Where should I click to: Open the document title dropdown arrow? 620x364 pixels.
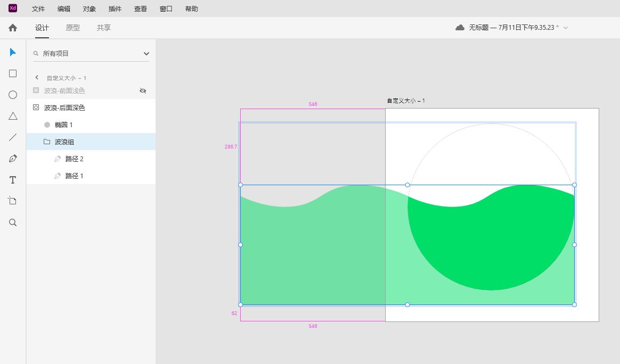[x=566, y=28]
